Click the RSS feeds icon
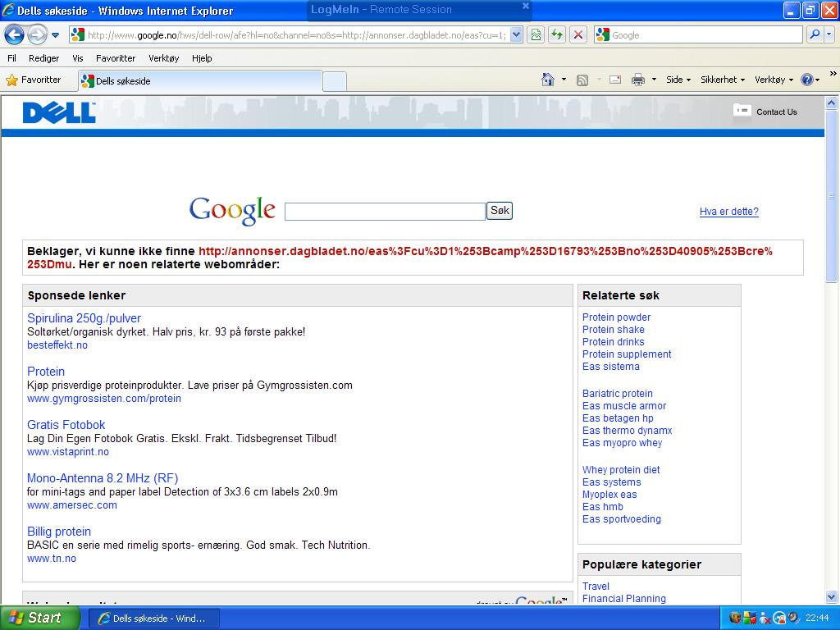Image resolution: width=840 pixels, height=630 pixels. coord(582,80)
